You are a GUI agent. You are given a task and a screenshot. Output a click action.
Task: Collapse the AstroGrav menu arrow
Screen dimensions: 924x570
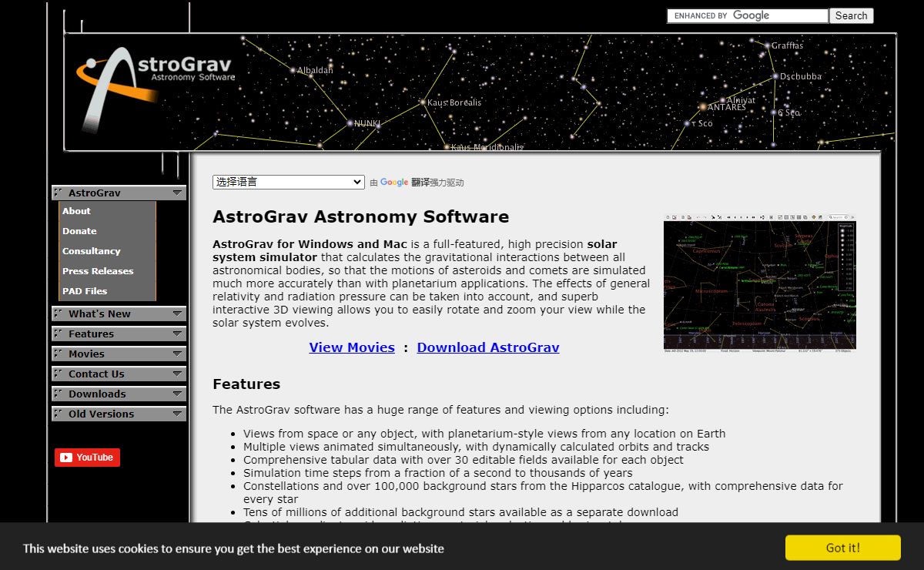[x=177, y=193]
